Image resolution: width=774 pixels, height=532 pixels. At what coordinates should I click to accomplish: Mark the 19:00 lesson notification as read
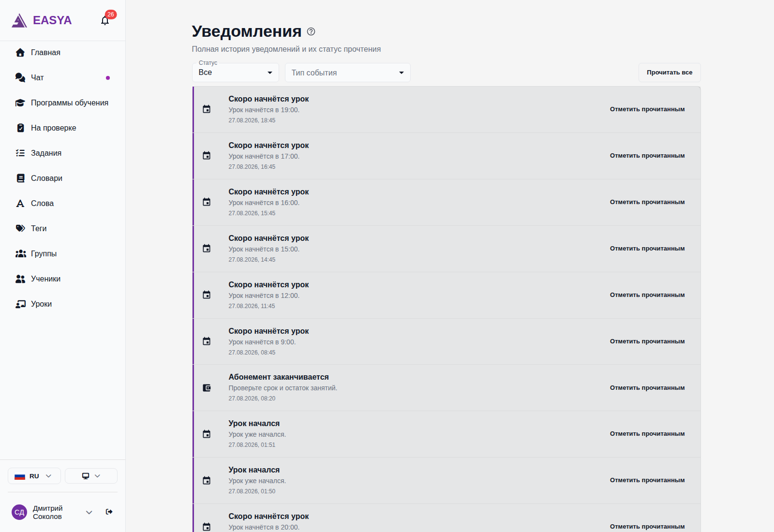click(x=647, y=109)
